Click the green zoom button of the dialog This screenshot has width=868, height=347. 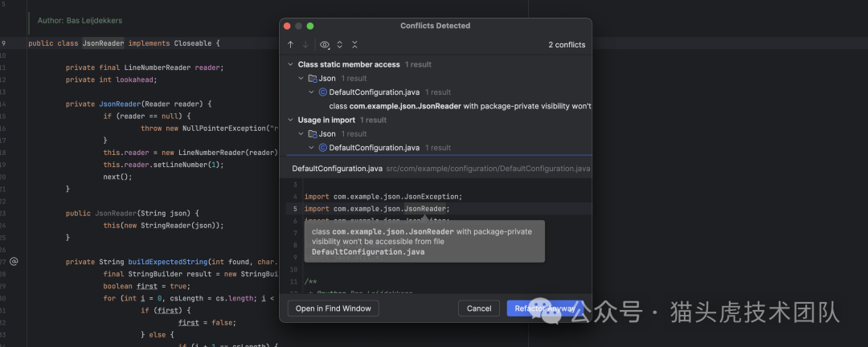coord(312,26)
